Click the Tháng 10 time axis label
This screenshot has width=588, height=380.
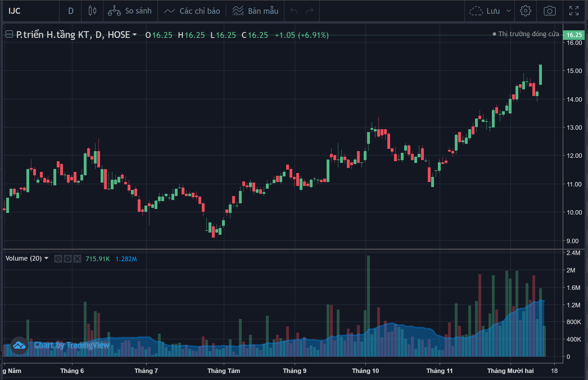tap(365, 371)
